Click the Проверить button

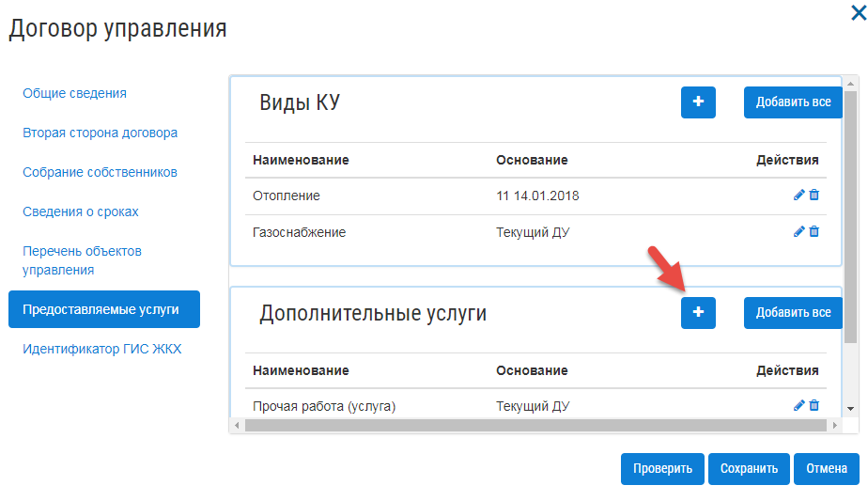coord(662,469)
